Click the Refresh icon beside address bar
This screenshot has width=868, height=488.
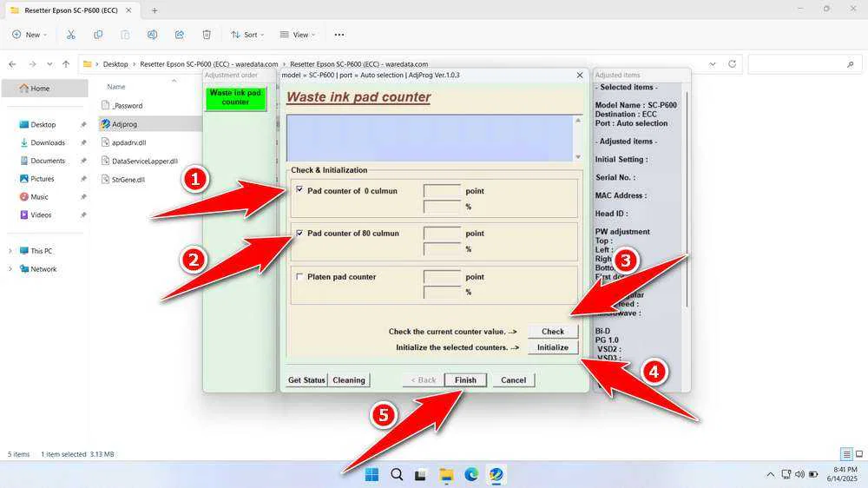[x=733, y=64]
